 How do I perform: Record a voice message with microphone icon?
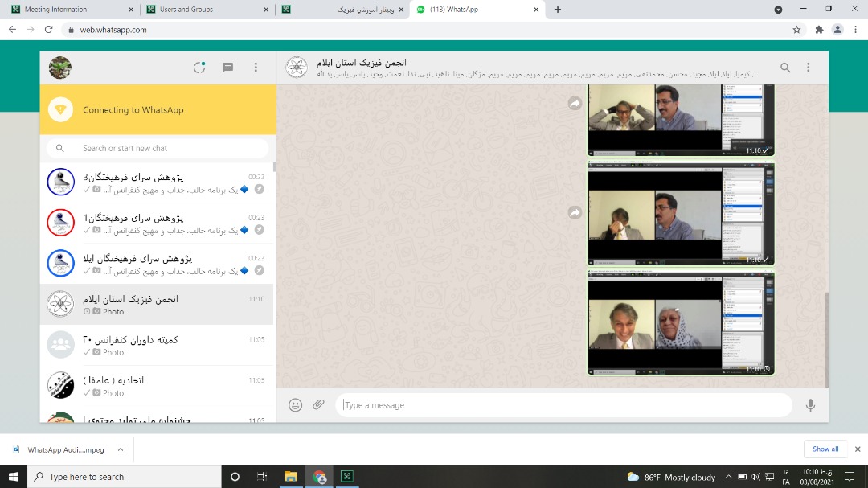(810, 405)
